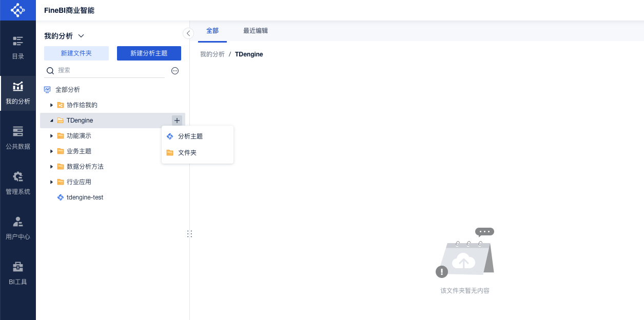Go to 用户中心 in the sidebar
This screenshot has height=320, width=644.
18,228
